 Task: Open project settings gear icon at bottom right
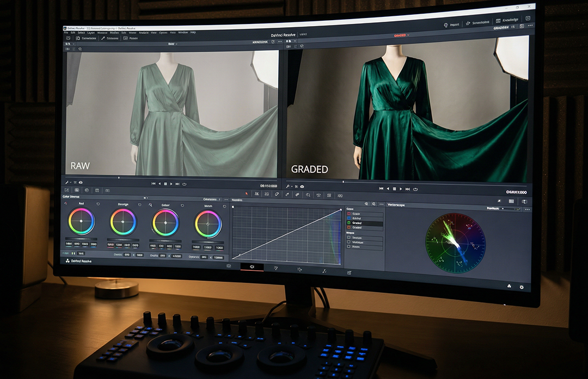coord(522,287)
